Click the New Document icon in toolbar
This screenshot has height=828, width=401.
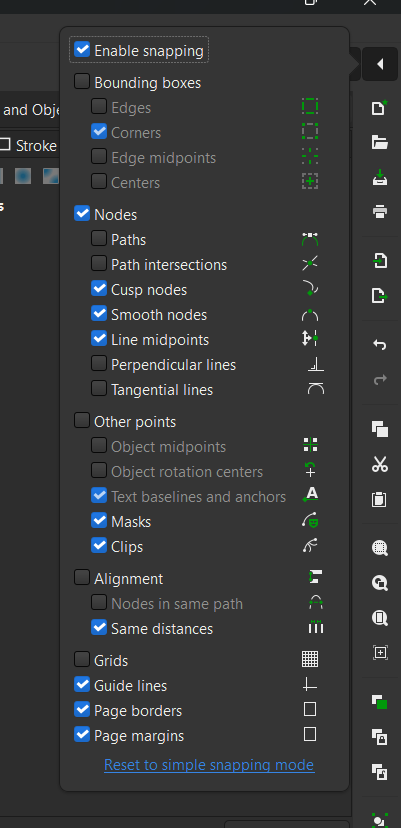pyautogui.click(x=379, y=108)
